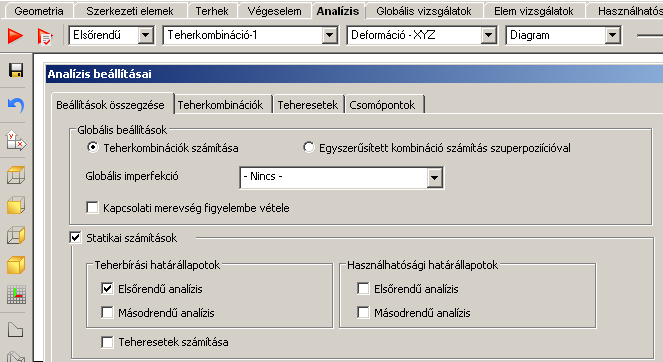Image resolution: width=663 pixels, height=362 pixels.
Task: Open the Diagram display mode dropdown
Action: click(x=613, y=35)
